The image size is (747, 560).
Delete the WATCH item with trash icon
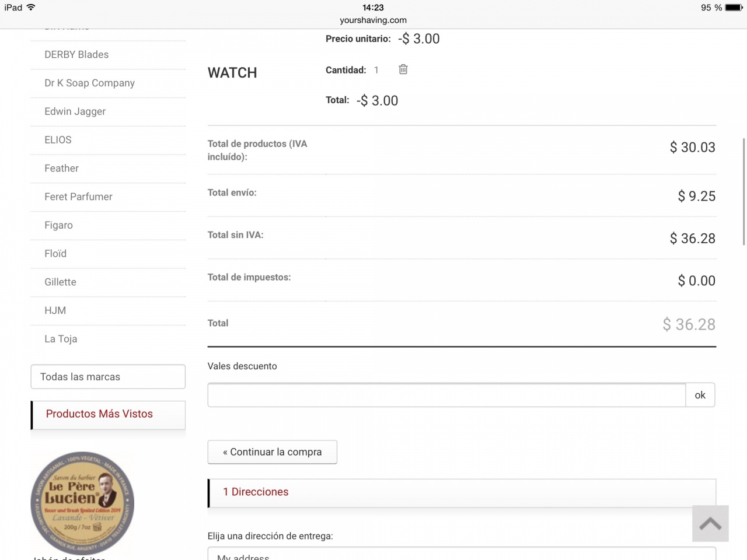pos(403,69)
